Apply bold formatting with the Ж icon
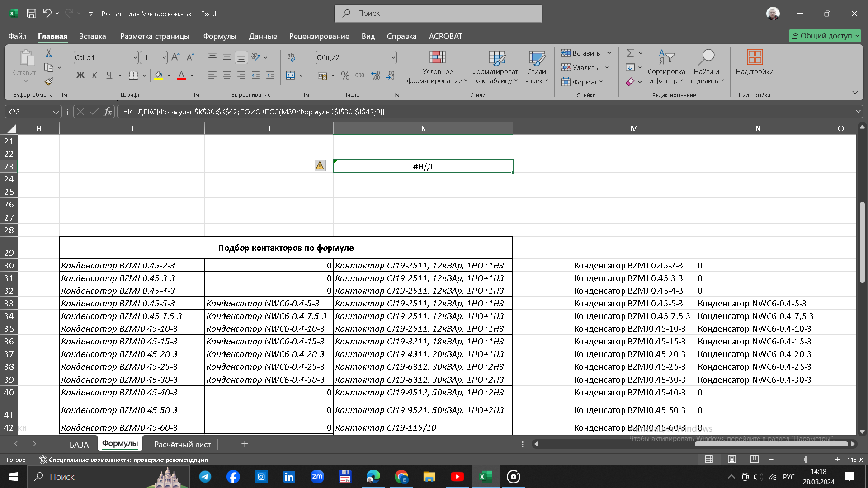 [x=80, y=75]
